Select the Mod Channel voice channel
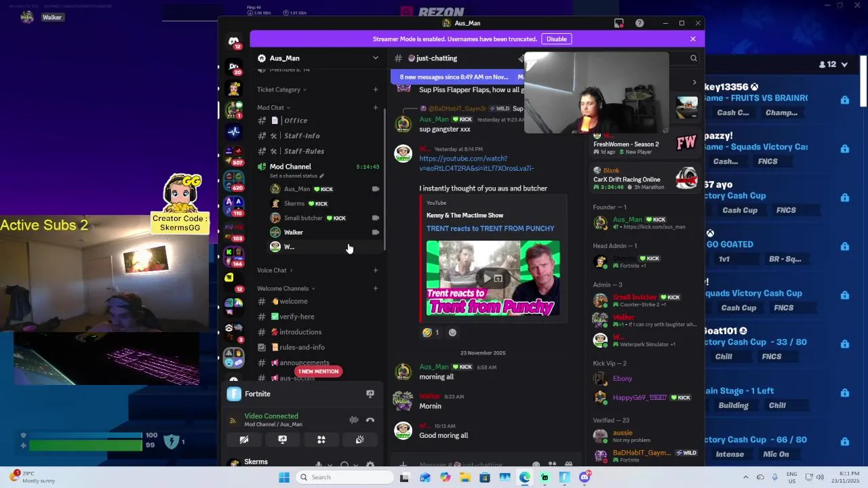 pos(318,167)
